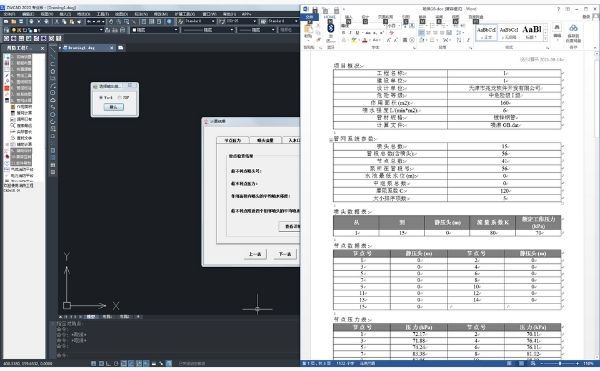Toggle snap mode in ZWCAD status bar

[94, 363]
